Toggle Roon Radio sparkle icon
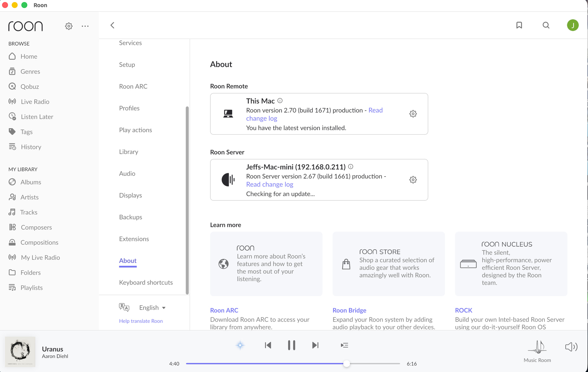This screenshot has height=372, width=588. 240,345
